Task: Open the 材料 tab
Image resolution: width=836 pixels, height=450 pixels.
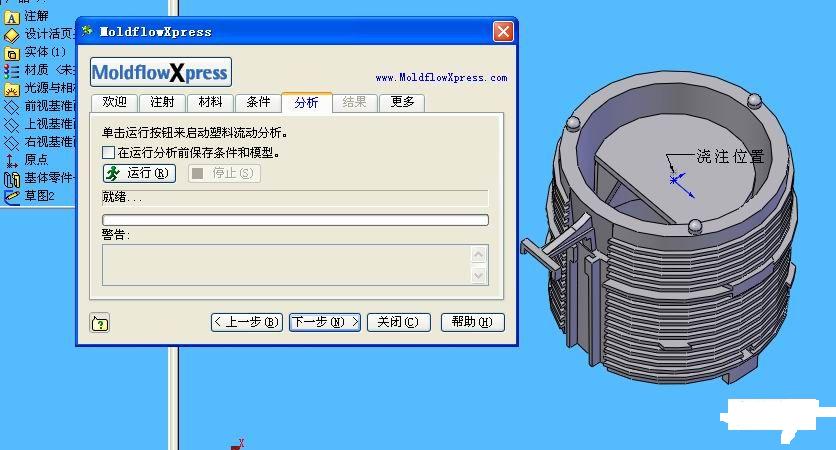Action: pos(210,102)
